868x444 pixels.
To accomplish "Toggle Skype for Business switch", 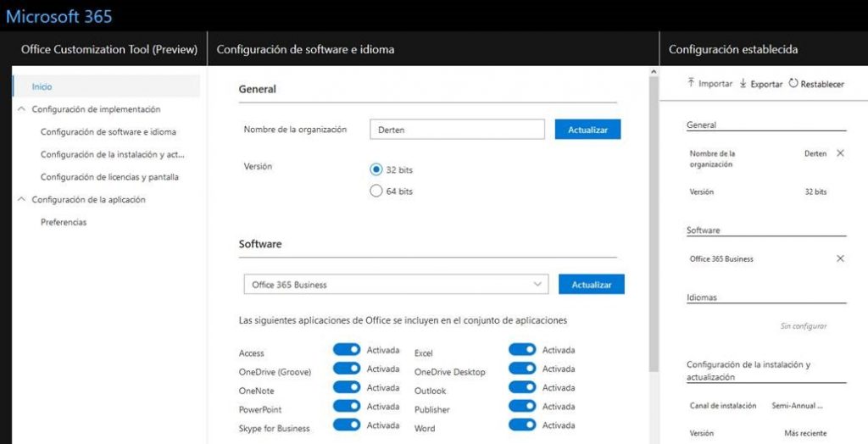I will (347, 425).
